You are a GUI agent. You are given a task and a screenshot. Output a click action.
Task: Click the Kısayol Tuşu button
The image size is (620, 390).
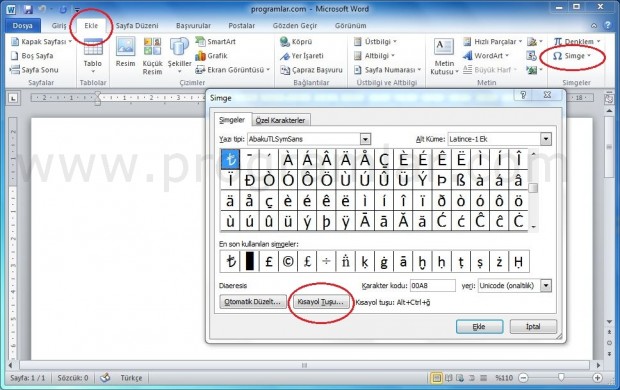[321, 302]
